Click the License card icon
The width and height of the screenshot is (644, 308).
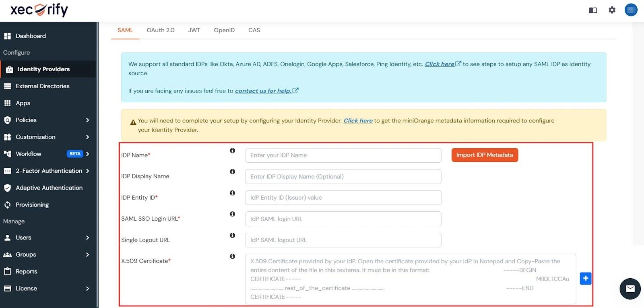click(x=7, y=288)
